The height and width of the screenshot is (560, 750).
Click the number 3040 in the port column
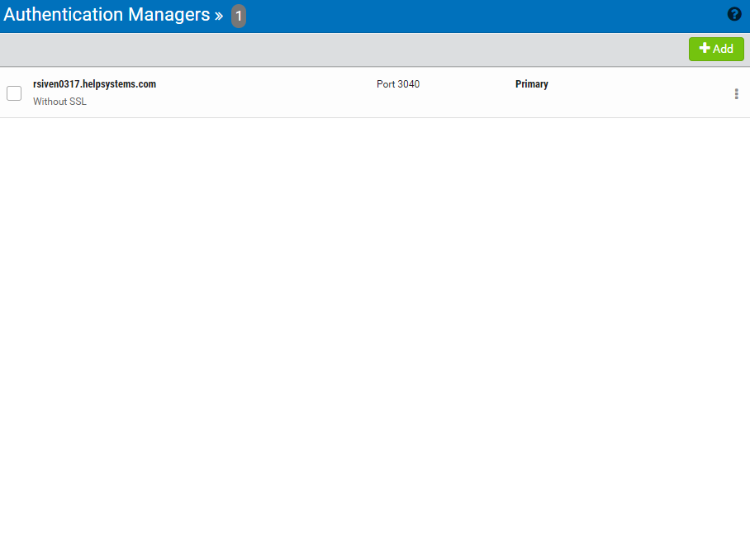pos(408,84)
